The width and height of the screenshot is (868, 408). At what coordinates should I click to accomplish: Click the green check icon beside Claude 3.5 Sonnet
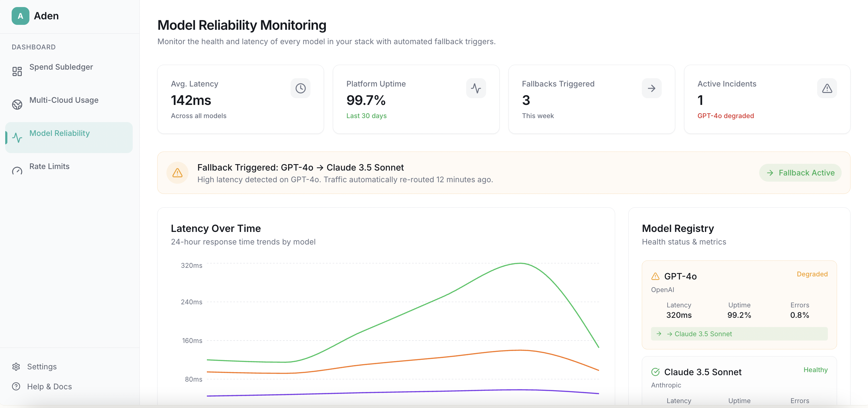pyautogui.click(x=655, y=372)
